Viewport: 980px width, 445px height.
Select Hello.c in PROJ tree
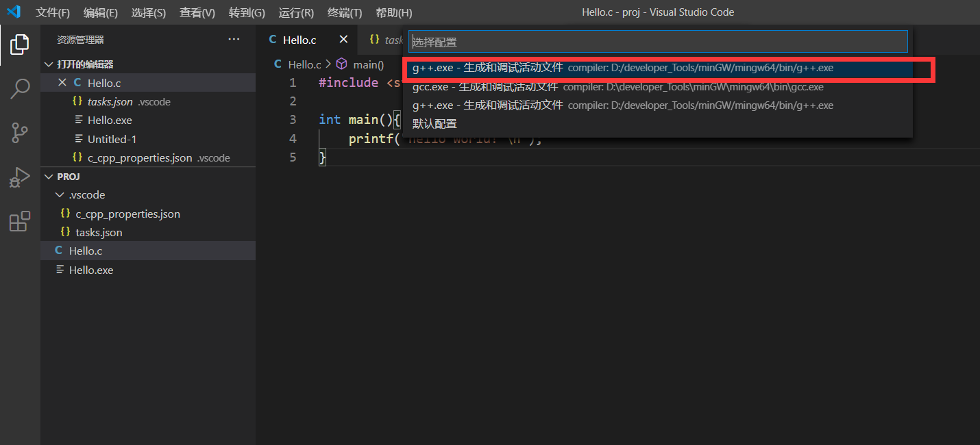point(148,251)
